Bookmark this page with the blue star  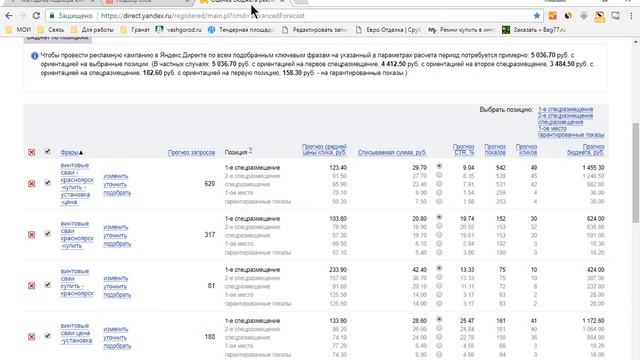[x=537, y=16]
